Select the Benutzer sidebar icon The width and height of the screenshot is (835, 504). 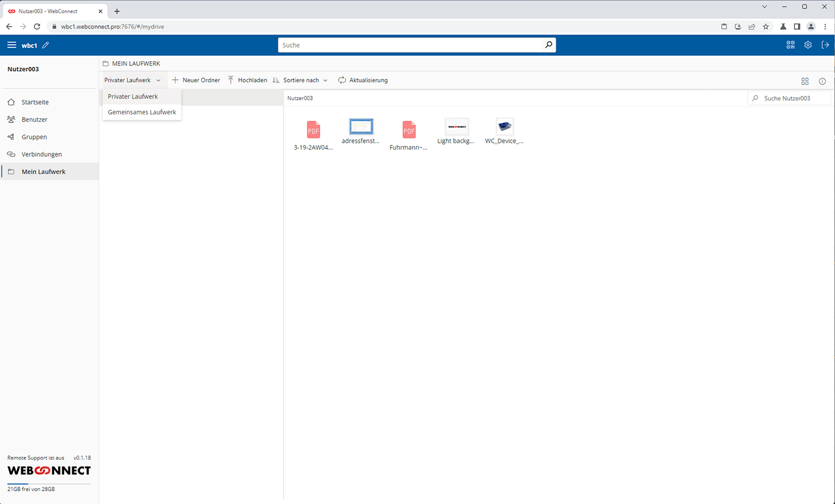[x=10, y=119]
